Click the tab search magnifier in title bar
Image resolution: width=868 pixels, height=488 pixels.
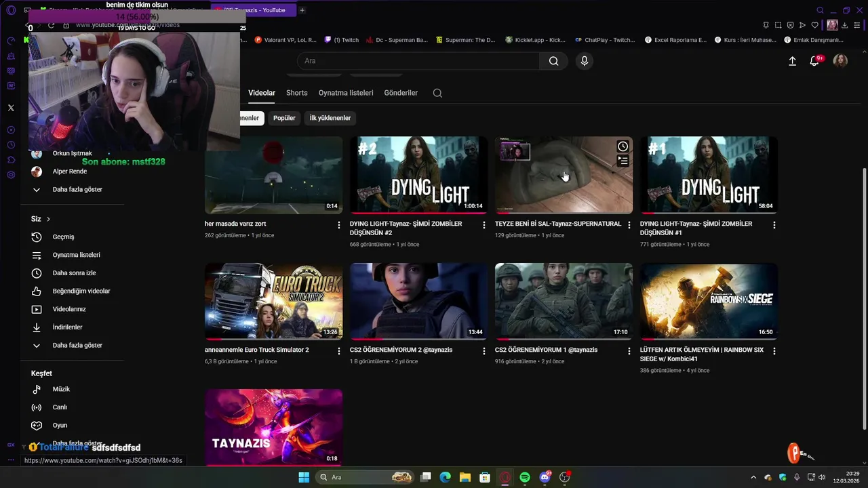[x=820, y=10]
